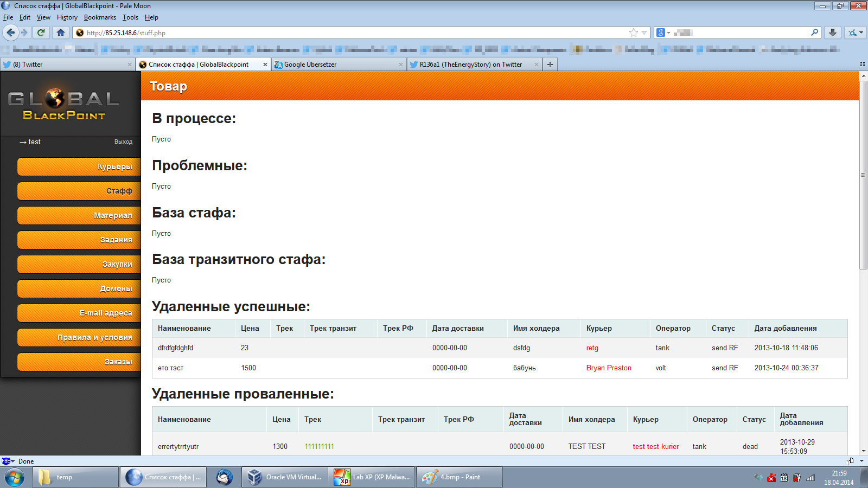Image resolution: width=868 pixels, height=488 pixels.
Task: Open the History menu
Action: click(67, 17)
